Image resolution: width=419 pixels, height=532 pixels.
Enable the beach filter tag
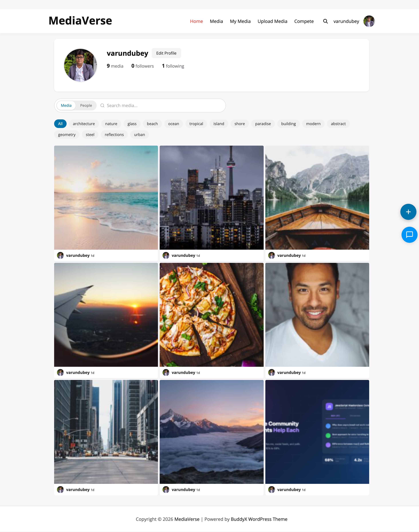(x=152, y=124)
